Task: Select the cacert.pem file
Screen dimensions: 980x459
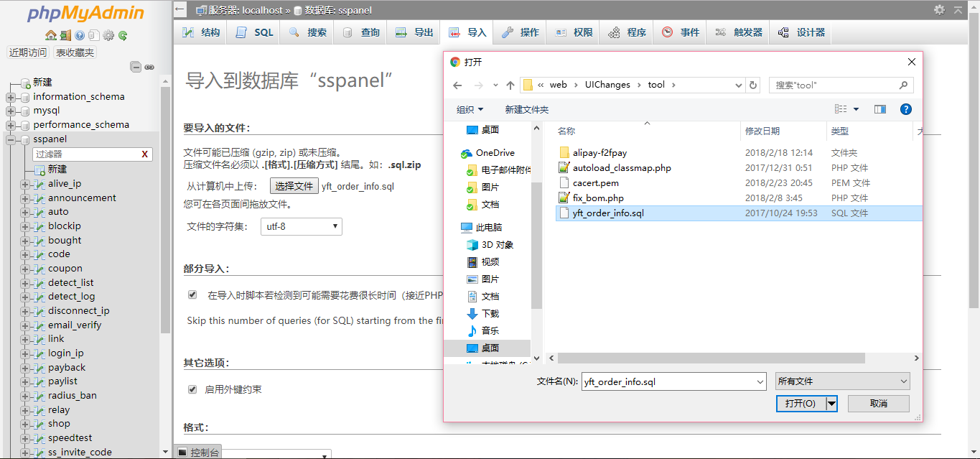Action: click(x=596, y=183)
